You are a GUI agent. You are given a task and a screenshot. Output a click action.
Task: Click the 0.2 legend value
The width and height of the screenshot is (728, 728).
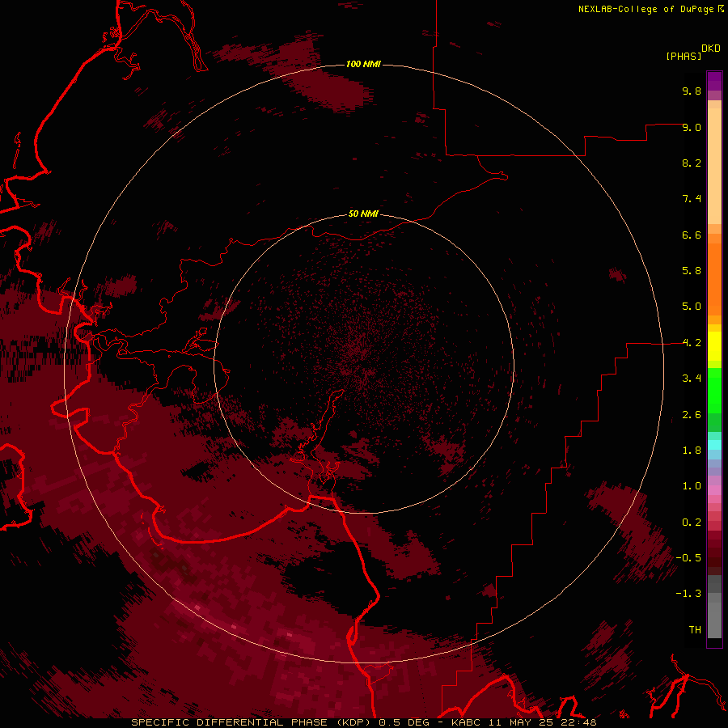pyautogui.click(x=692, y=523)
